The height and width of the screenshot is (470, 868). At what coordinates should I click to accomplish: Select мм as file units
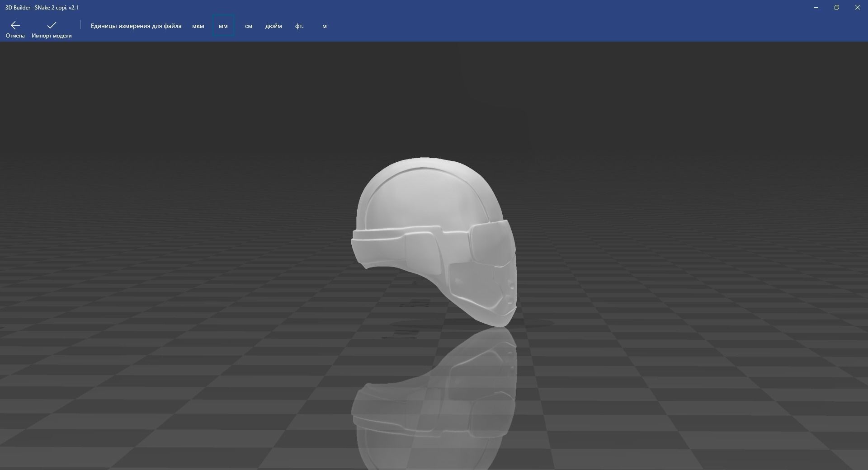(223, 26)
